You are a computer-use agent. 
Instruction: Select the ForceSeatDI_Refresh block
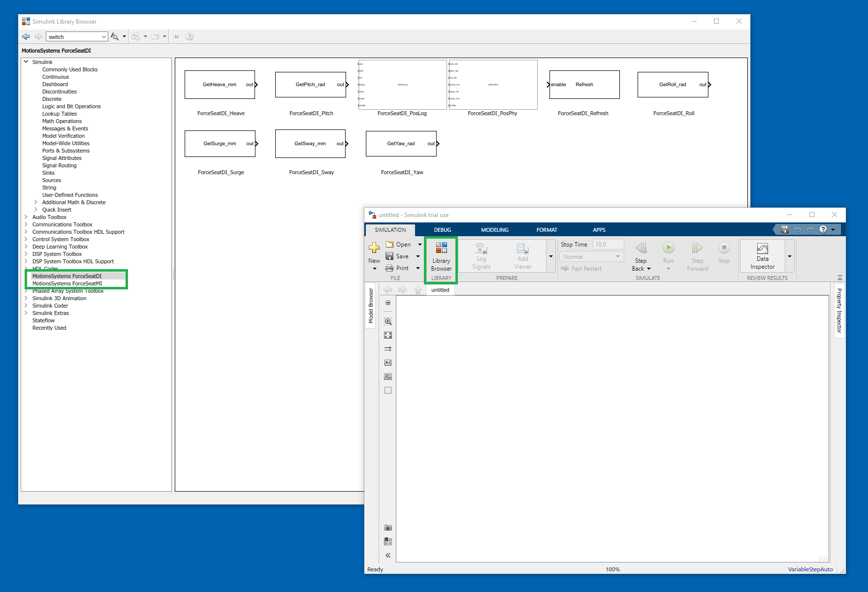click(x=583, y=85)
